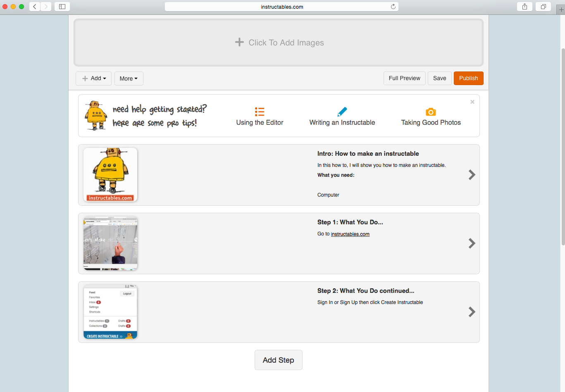Image resolution: width=565 pixels, height=392 pixels.
Task: Click the Using the Editor list icon
Action: pyautogui.click(x=260, y=112)
